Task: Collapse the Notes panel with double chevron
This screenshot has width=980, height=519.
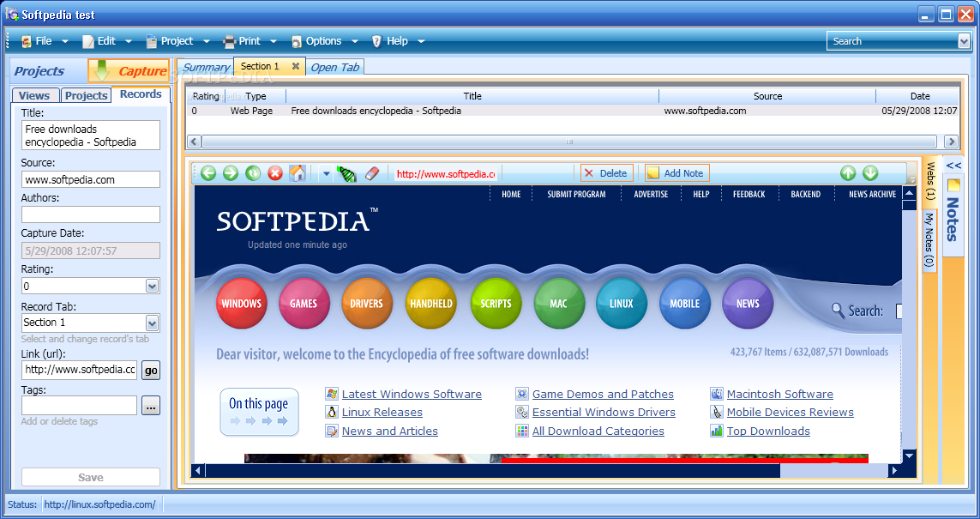Action: click(x=953, y=166)
